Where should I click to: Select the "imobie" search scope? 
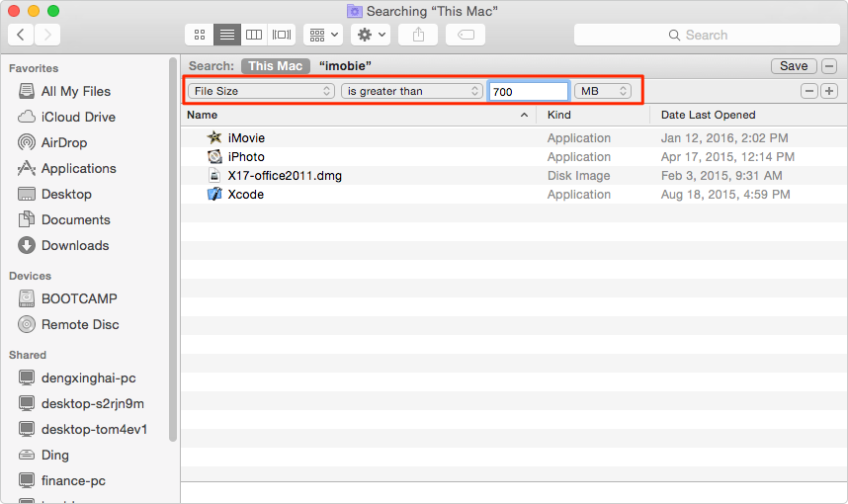[345, 66]
